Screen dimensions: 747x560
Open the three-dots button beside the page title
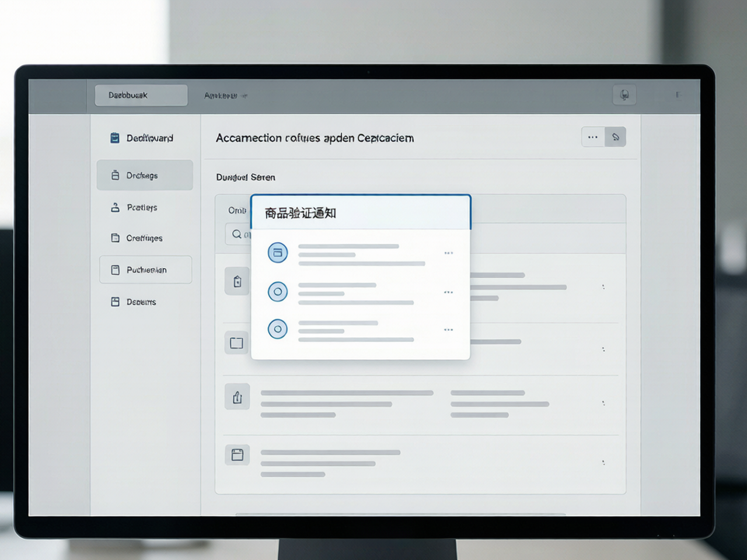click(x=593, y=137)
